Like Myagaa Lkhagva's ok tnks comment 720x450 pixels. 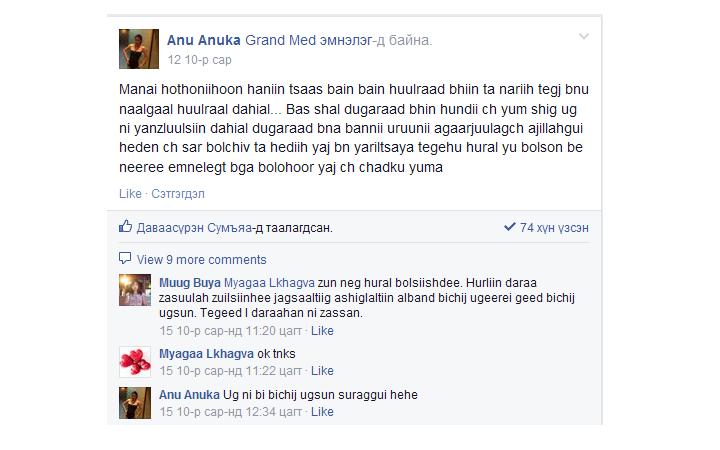[322, 371]
